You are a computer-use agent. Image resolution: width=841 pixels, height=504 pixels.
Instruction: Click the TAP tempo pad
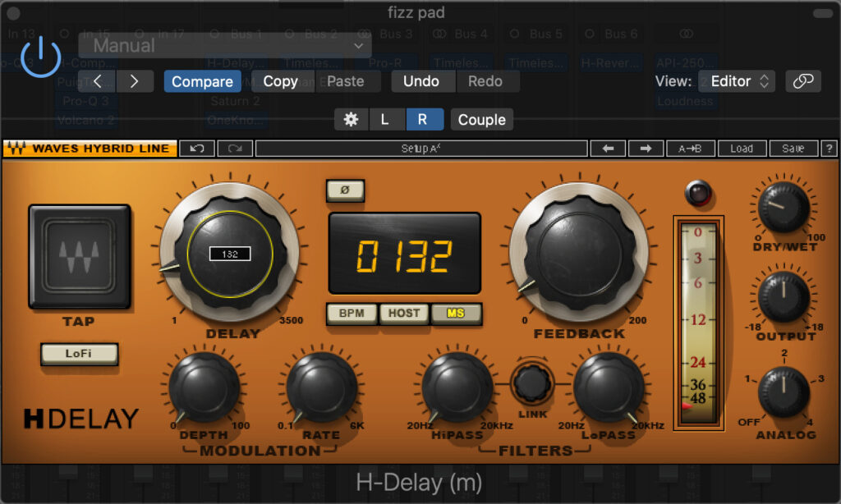tap(80, 256)
